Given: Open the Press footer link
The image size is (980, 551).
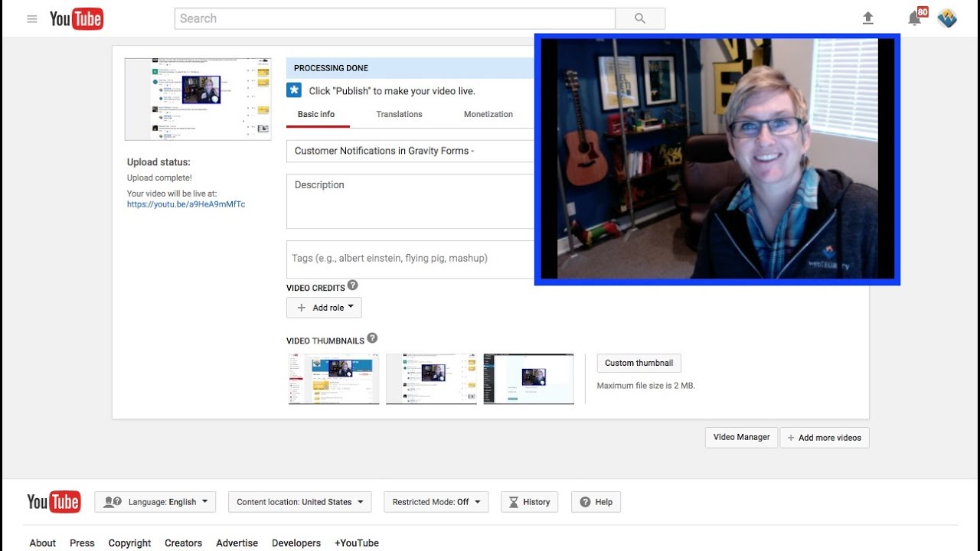Looking at the screenshot, I should click(x=82, y=543).
